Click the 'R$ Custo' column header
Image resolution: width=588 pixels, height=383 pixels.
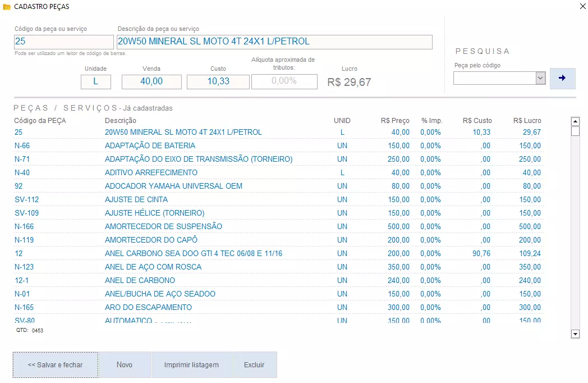click(477, 121)
